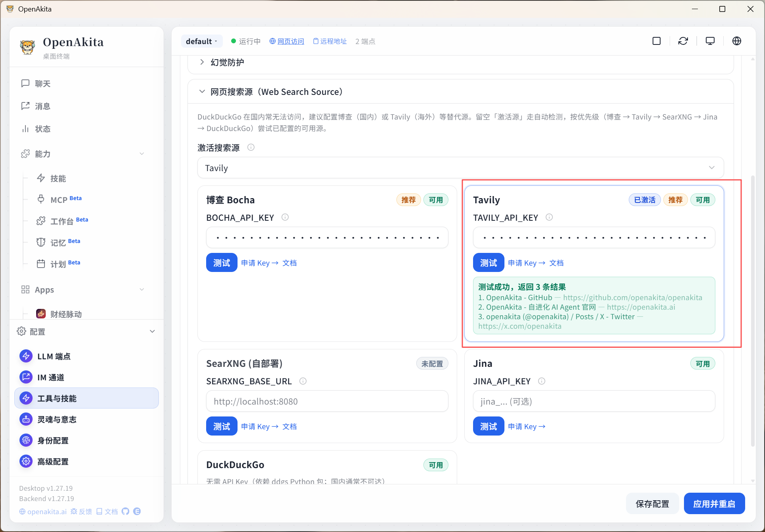Click the 运行中 running status
Screen dimensions: 765x532
click(x=246, y=41)
